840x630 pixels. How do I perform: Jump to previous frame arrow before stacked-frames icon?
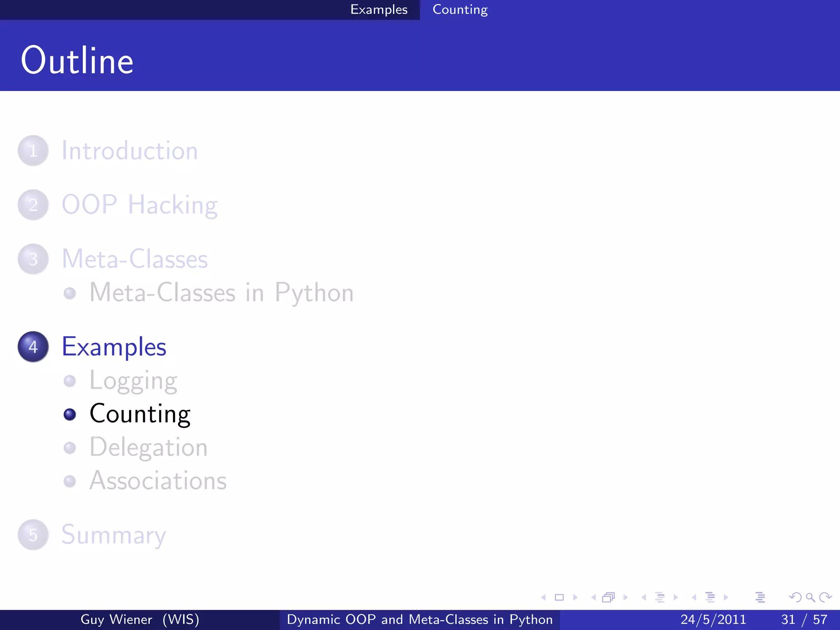tap(593, 598)
